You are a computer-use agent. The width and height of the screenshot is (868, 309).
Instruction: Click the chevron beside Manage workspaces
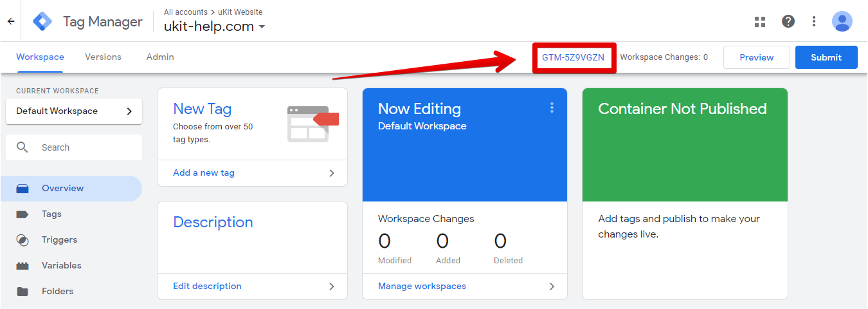pyautogui.click(x=552, y=286)
